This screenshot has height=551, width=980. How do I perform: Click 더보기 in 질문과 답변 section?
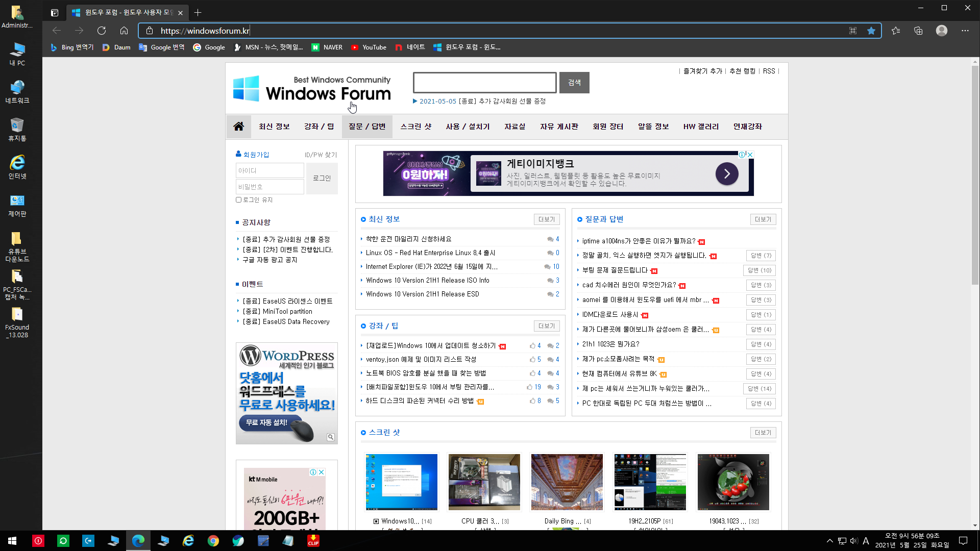coord(763,219)
